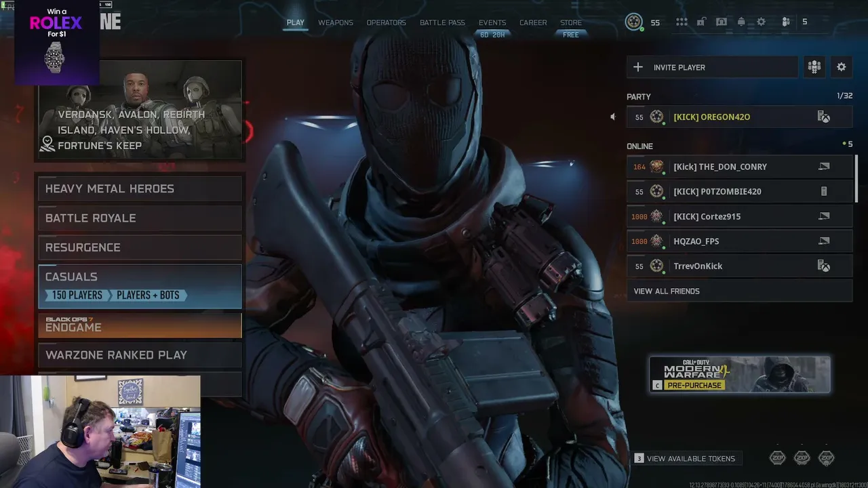The height and width of the screenshot is (488, 868).
Task: Select the Heavy Metal Heroes mode
Action: [x=140, y=189]
